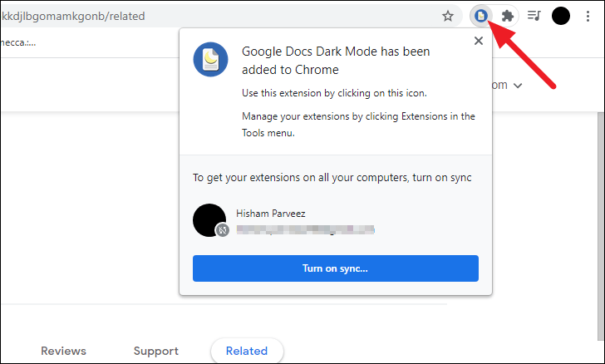Open the Support tab
The image size is (605, 364).
click(x=155, y=351)
